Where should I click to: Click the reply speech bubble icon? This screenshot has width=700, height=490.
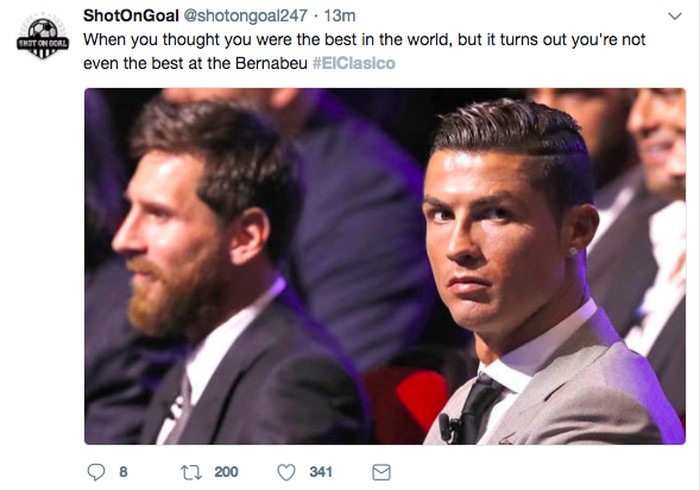point(97,471)
